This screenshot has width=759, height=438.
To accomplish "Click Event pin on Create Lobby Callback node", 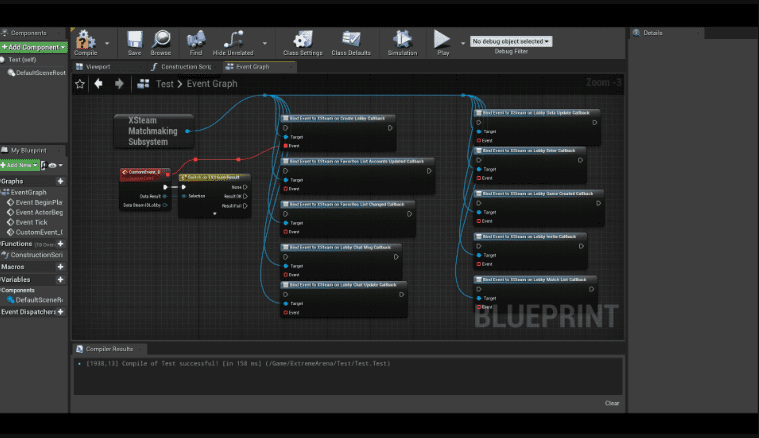I will tap(286, 146).
